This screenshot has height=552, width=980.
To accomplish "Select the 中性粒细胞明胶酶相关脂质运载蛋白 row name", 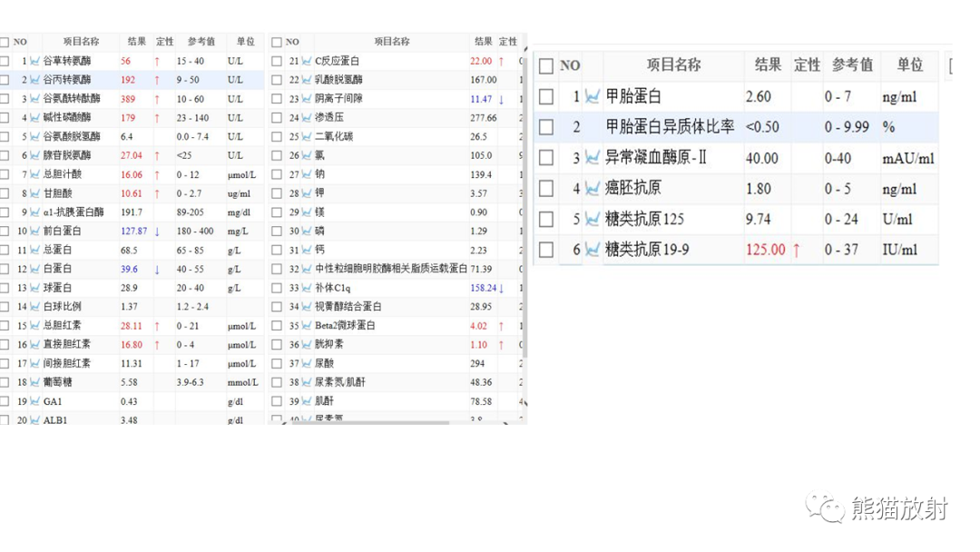I will pos(391,269).
